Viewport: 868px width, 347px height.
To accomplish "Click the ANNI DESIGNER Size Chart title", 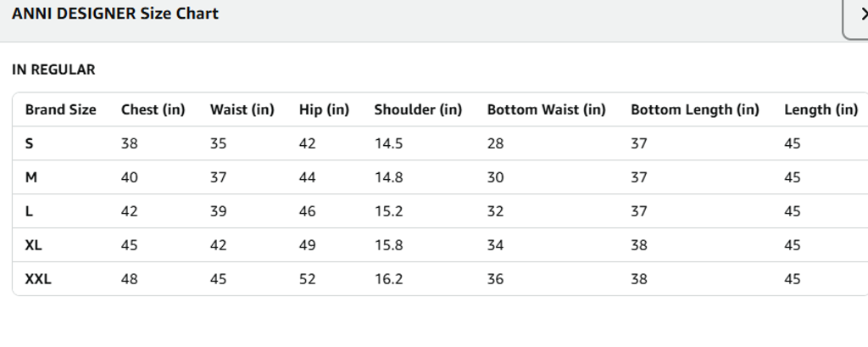I will coord(115,14).
